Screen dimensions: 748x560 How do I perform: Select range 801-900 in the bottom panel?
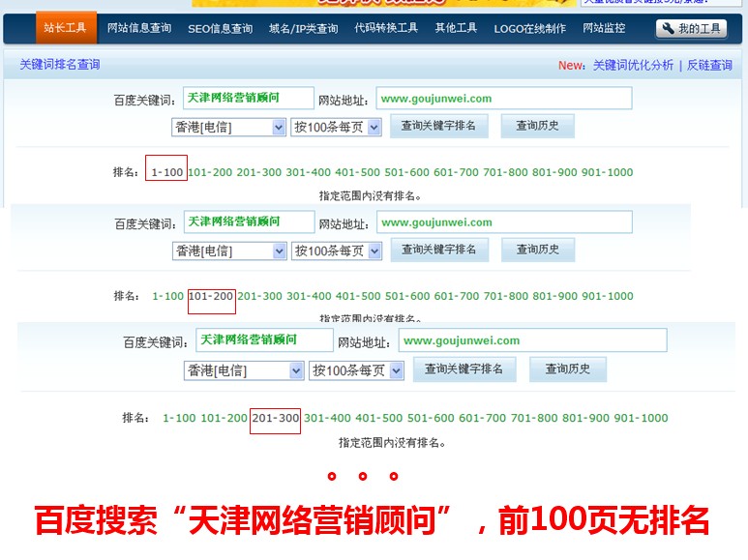click(x=585, y=419)
